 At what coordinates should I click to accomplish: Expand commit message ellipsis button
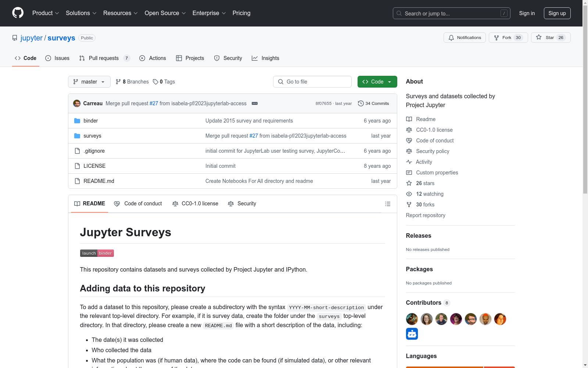255,103
